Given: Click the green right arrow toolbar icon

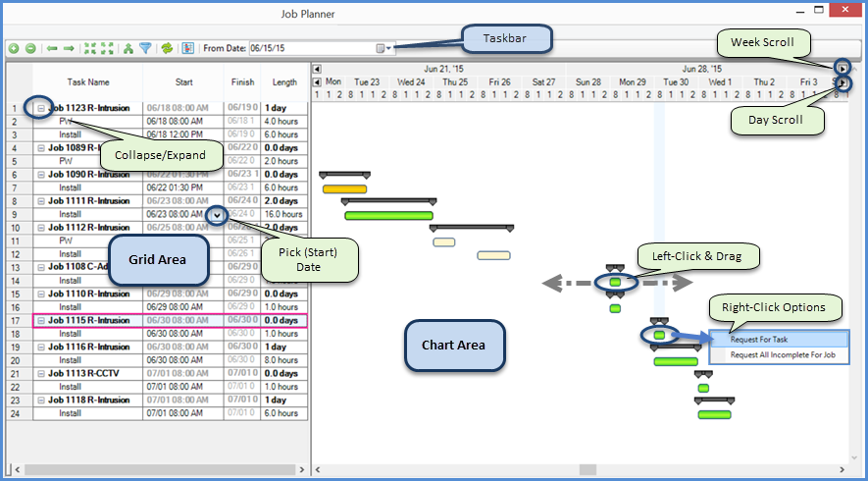Looking at the screenshot, I should (69, 49).
